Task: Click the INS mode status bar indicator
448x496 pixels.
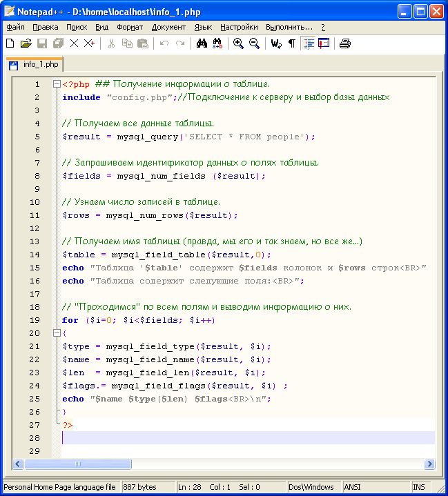Action: click(x=419, y=487)
